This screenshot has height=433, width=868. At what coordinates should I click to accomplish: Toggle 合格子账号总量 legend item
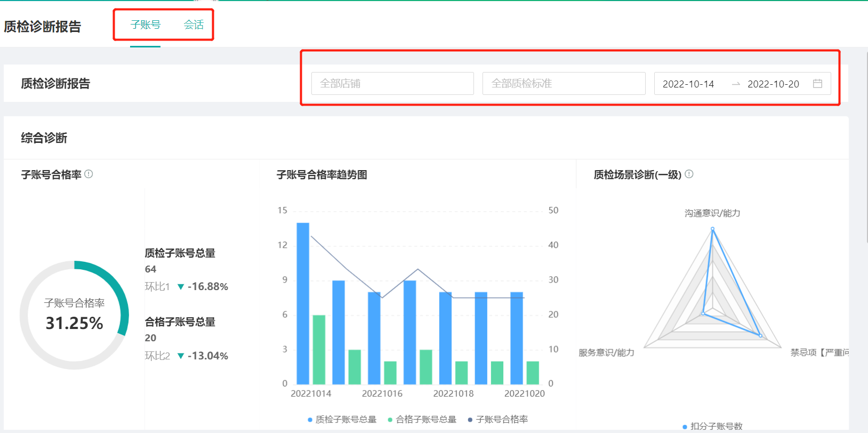(x=422, y=420)
